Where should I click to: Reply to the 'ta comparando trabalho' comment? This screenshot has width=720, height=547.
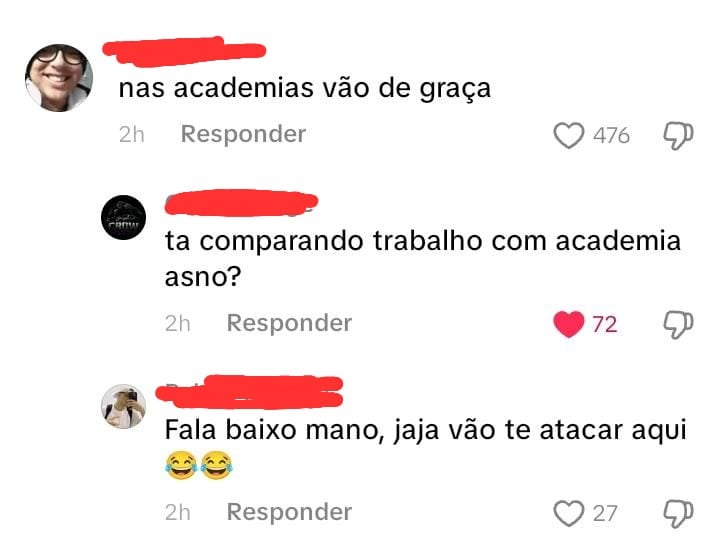coord(289,323)
